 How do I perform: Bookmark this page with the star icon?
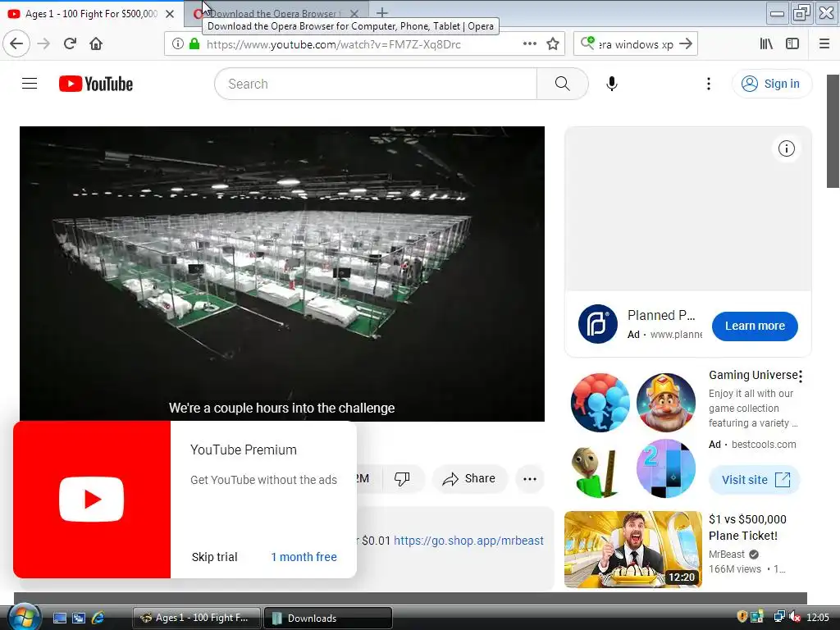tap(553, 44)
